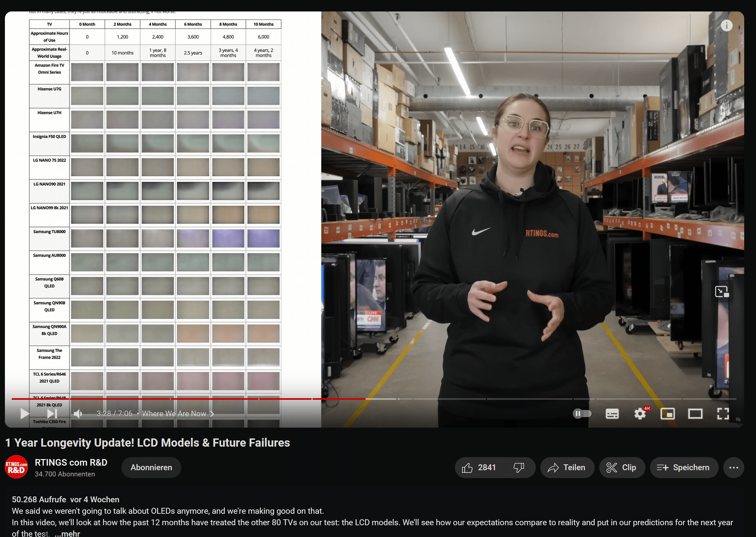756x537 pixels.
Task: Expand the 'Where We Are Now' chapter list
Action: (178, 413)
